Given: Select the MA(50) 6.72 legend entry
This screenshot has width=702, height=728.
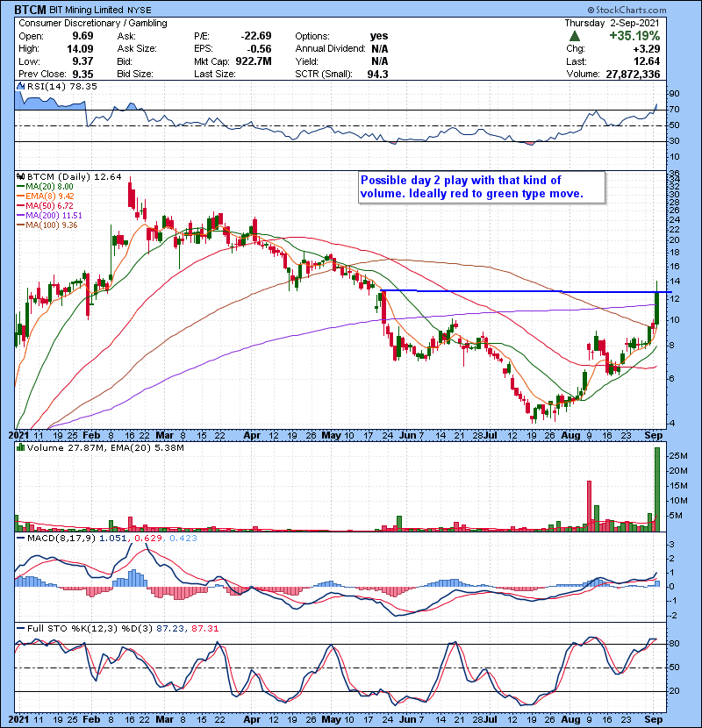Looking at the screenshot, I should (45, 205).
